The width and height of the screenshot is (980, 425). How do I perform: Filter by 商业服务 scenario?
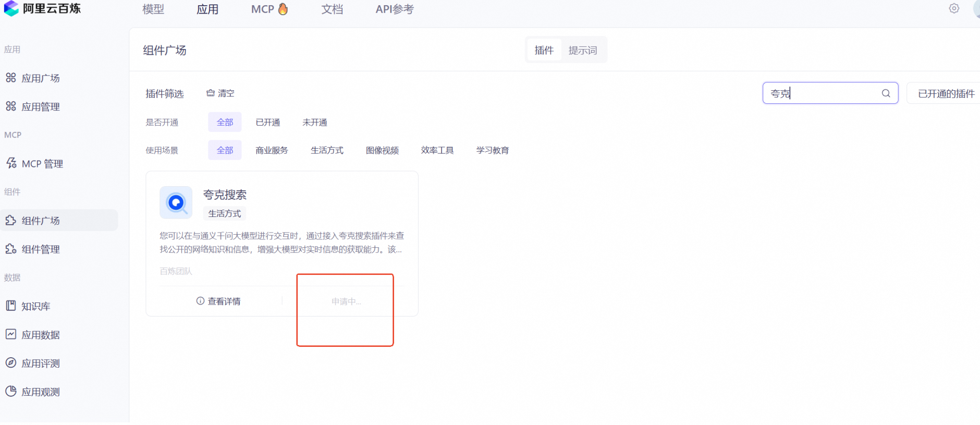[x=272, y=150]
